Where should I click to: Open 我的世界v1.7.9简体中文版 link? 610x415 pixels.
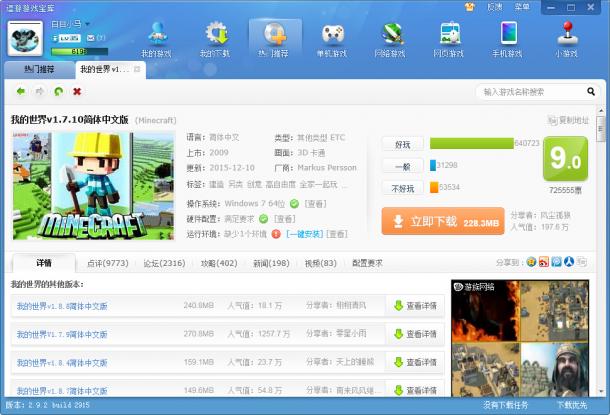pyautogui.click(x=62, y=334)
